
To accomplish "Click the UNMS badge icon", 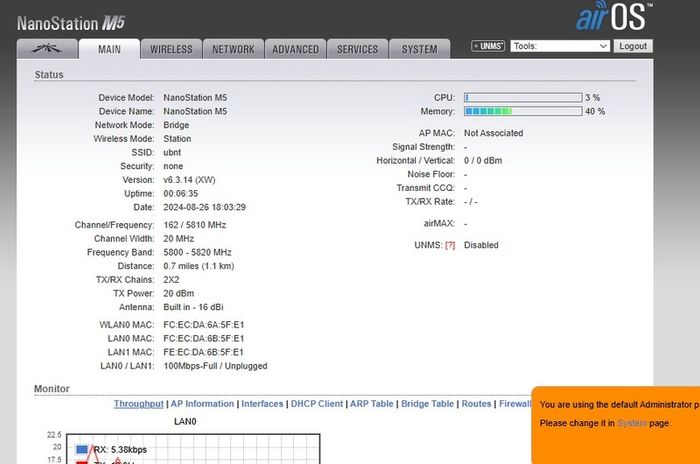I will pos(488,46).
